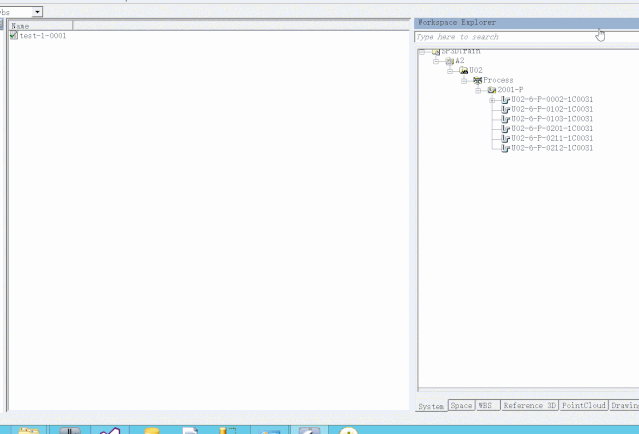This screenshot has width=639, height=434.
Task: Open the round yellow taskbar icon
Action: 348,430
